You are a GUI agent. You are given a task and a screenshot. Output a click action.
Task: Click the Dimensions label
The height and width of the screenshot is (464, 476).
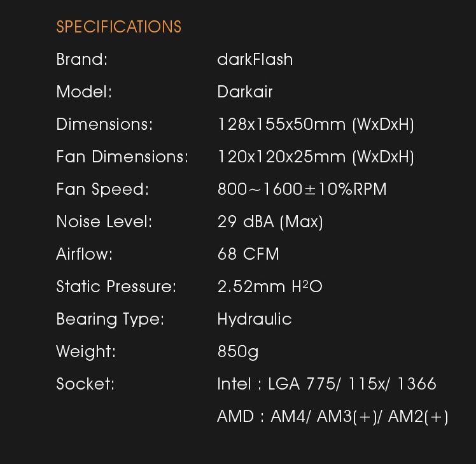click(104, 124)
